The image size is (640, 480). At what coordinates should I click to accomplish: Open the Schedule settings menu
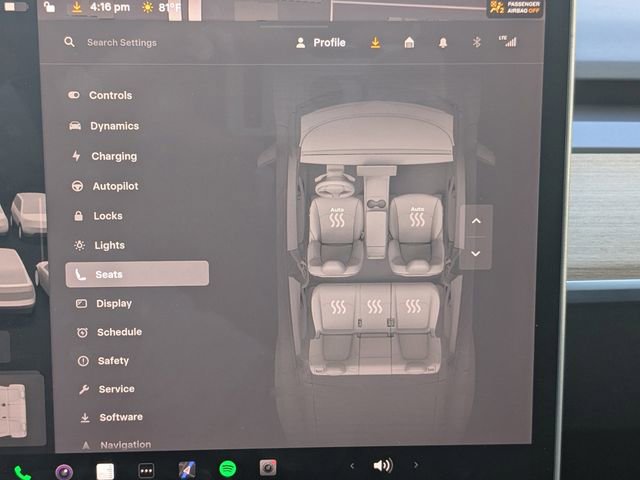coord(109,332)
